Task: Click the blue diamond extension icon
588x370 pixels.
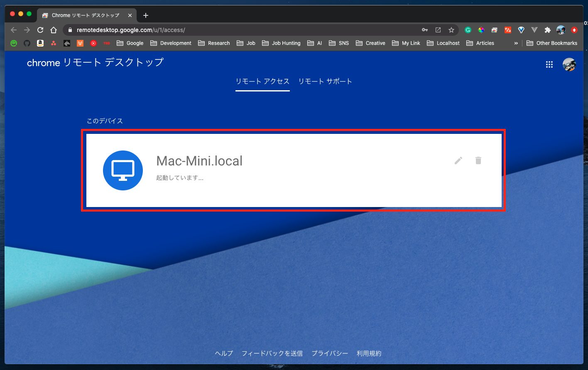Action: point(521,30)
